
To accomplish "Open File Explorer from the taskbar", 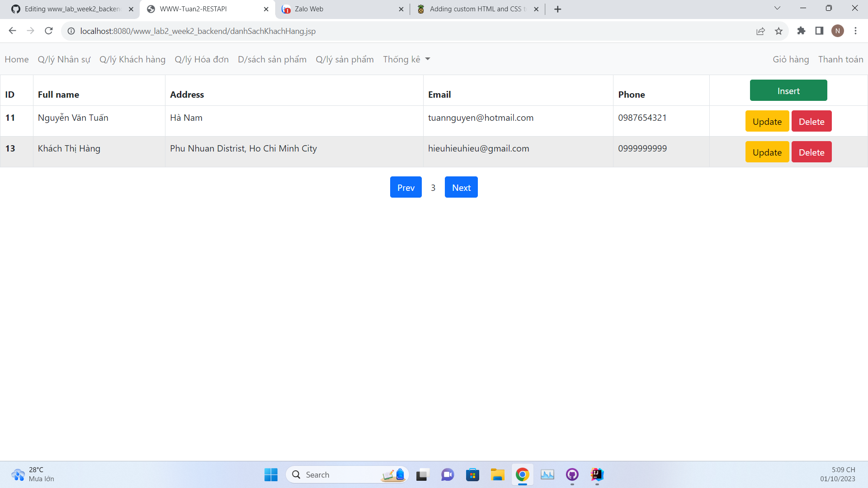I will tap(498, 475).
